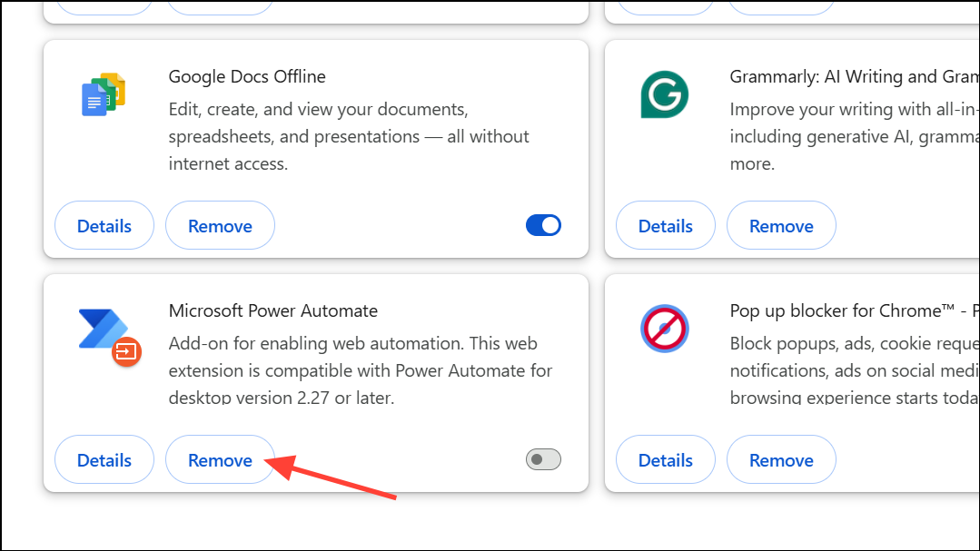The height and width of the screenshot is (551, 980).
Task: Click the Pop up blocker crossed-circle icon
Action: point(664,329)
